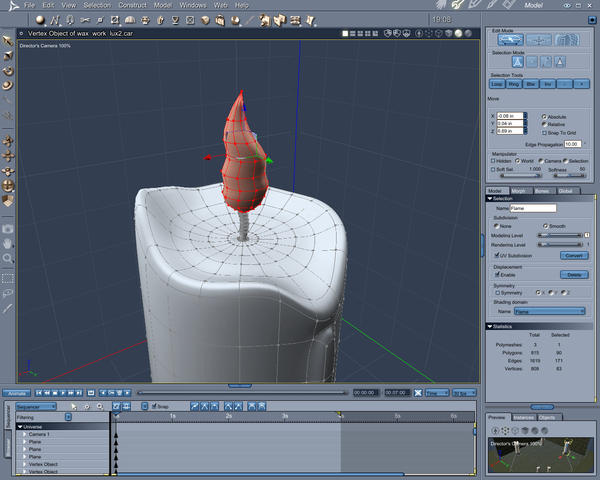This screenshot has height=480, width=600.
Task: Click the Displacement Details button
Action: pyautogui.click(x=574, y=274)
